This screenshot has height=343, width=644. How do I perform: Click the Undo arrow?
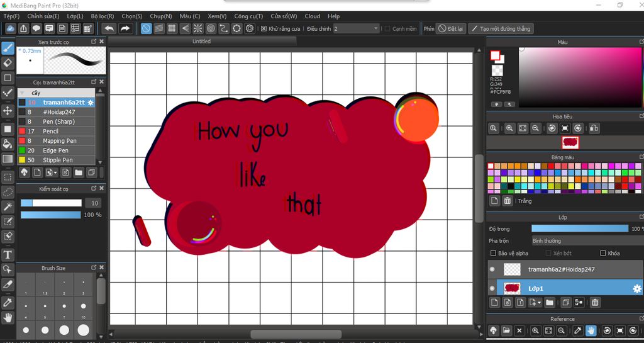(109, 28)
